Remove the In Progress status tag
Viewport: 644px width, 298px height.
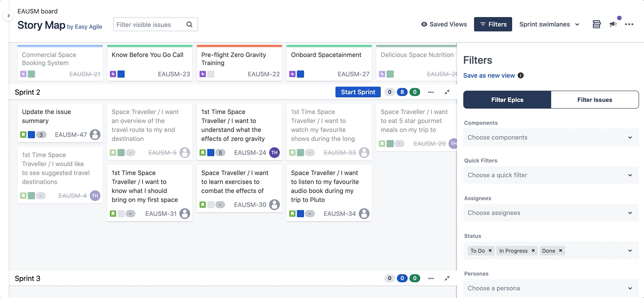[x=533, y=250]
